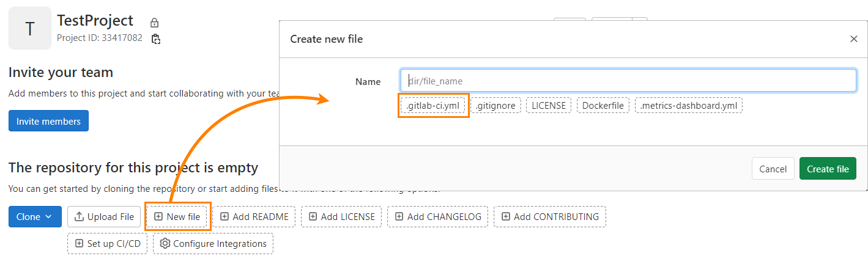Click the dir/file_name input field
Image resolution: width=868 pixels, height=264 pixels.
click(628, 81)
